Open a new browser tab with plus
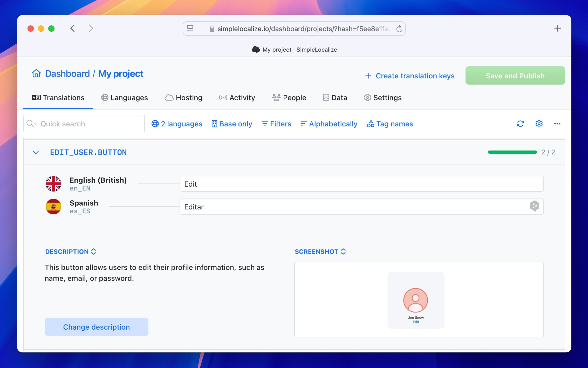The width and height of the screenshot is (588, 368). (557, 28)
